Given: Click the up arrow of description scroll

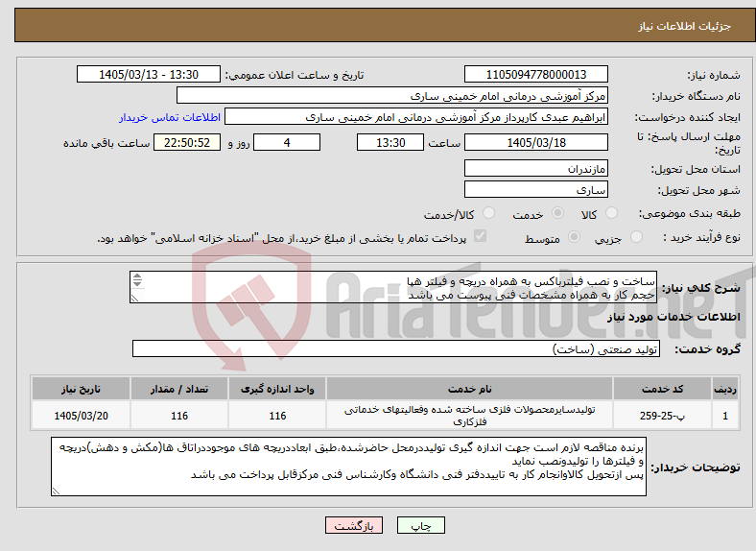Looking at the screenshot, I should [x=137, y=276].
